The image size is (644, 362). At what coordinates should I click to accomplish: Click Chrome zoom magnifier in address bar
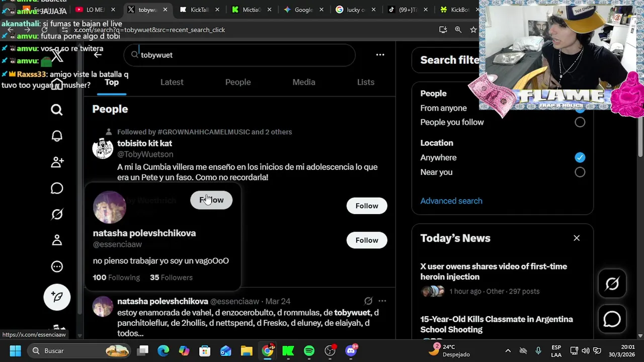(458, 30)
